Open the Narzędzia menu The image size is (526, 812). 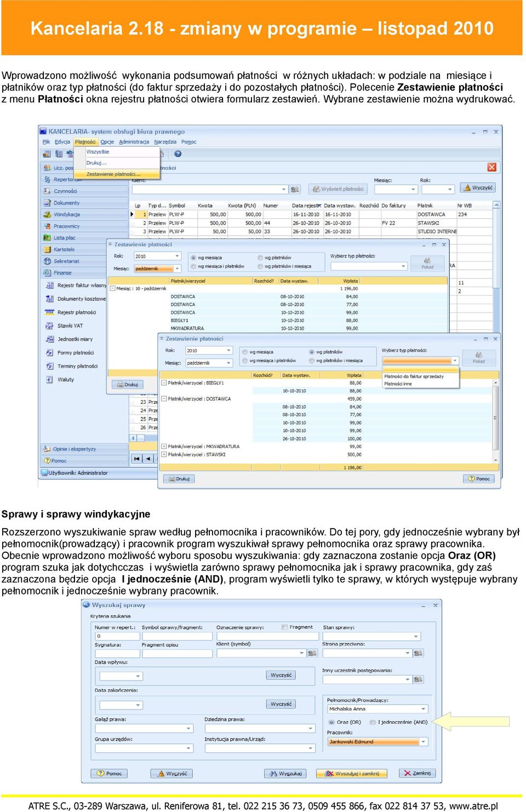[x=165, y=142]
